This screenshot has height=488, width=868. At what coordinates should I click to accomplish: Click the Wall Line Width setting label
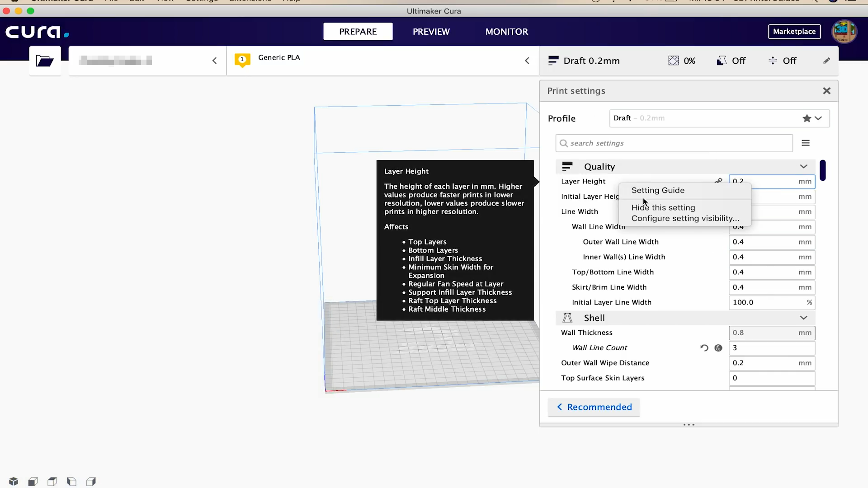(x=599, y=227)
